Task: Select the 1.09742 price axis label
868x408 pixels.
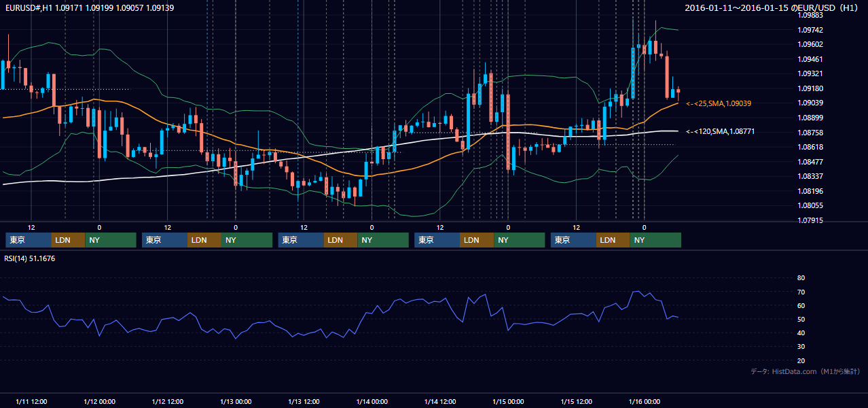Action: (x=811, y=30)
